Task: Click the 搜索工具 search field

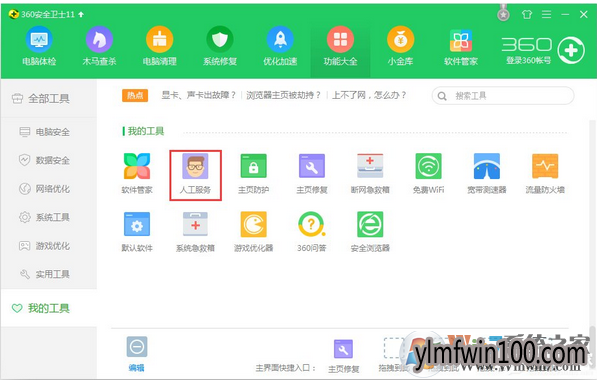Action: coord(503,96)
